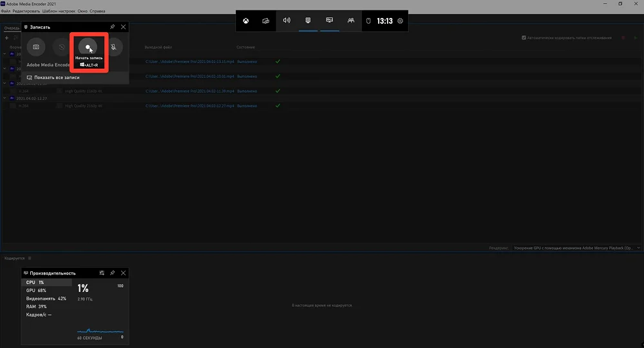Open the audio widget in Game Bar

click(x=287, y=21)
